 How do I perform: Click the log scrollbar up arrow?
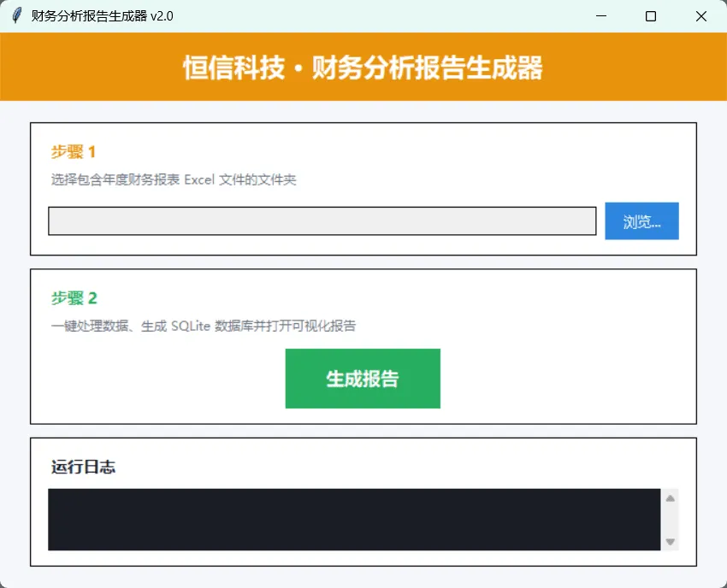point(670,498)
